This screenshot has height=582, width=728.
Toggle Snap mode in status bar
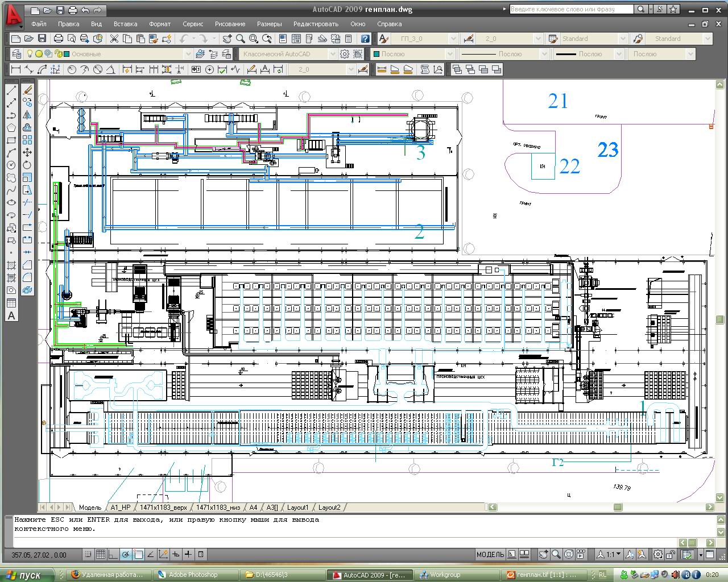tap(88, 554)
